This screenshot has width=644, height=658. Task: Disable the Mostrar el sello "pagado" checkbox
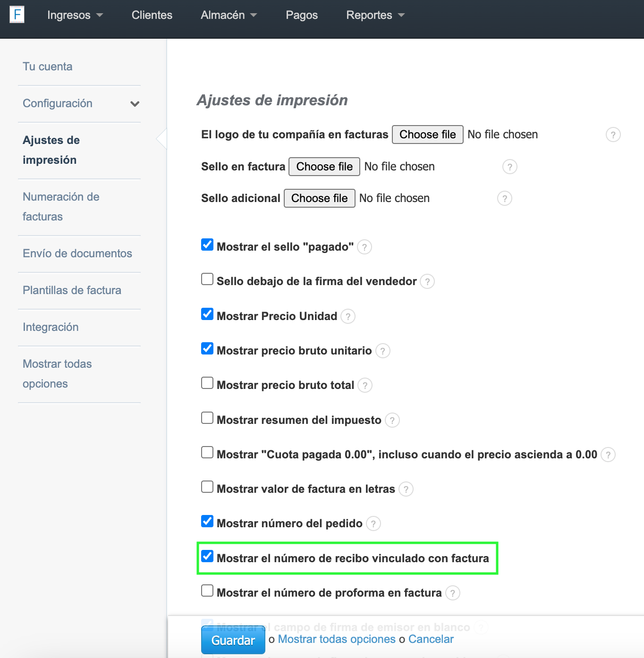coord(207,245)
